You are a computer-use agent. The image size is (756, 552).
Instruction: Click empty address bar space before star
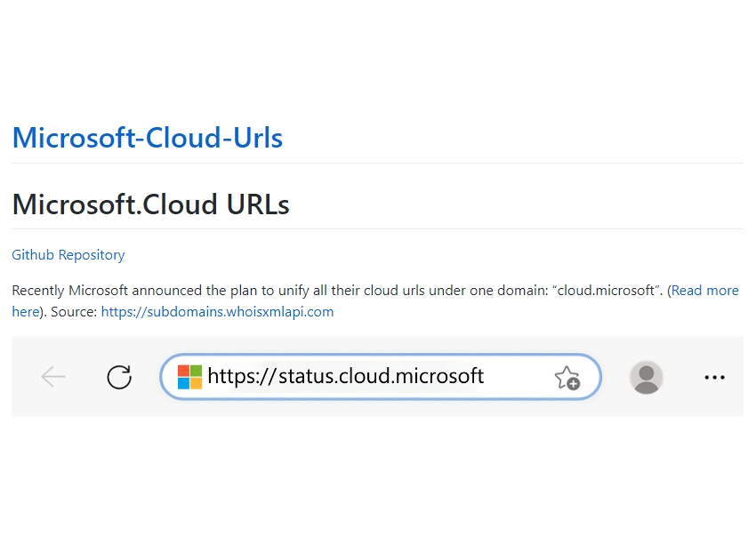[519, 377]
